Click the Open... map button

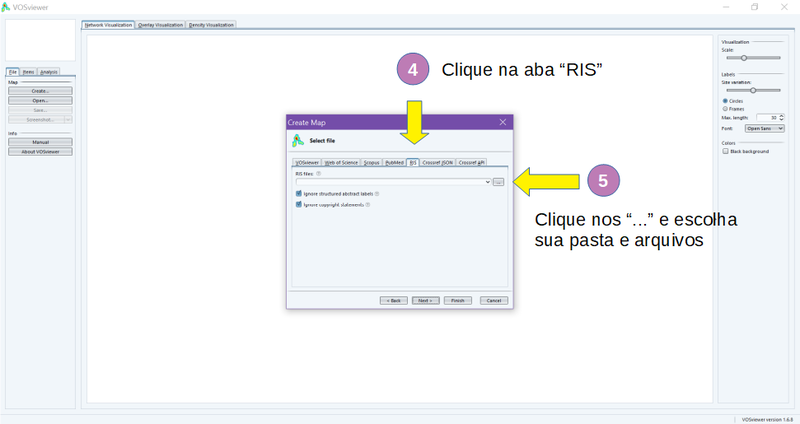tap(40, 101)
